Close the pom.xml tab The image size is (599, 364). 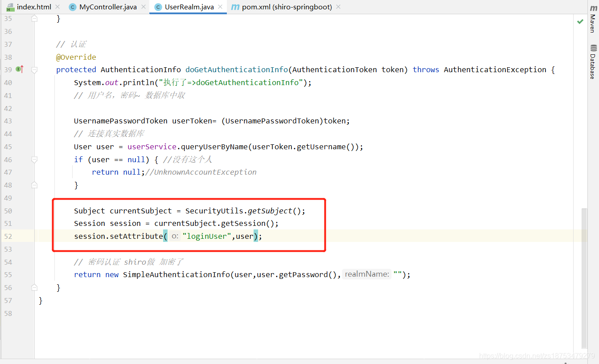point(338,7)
